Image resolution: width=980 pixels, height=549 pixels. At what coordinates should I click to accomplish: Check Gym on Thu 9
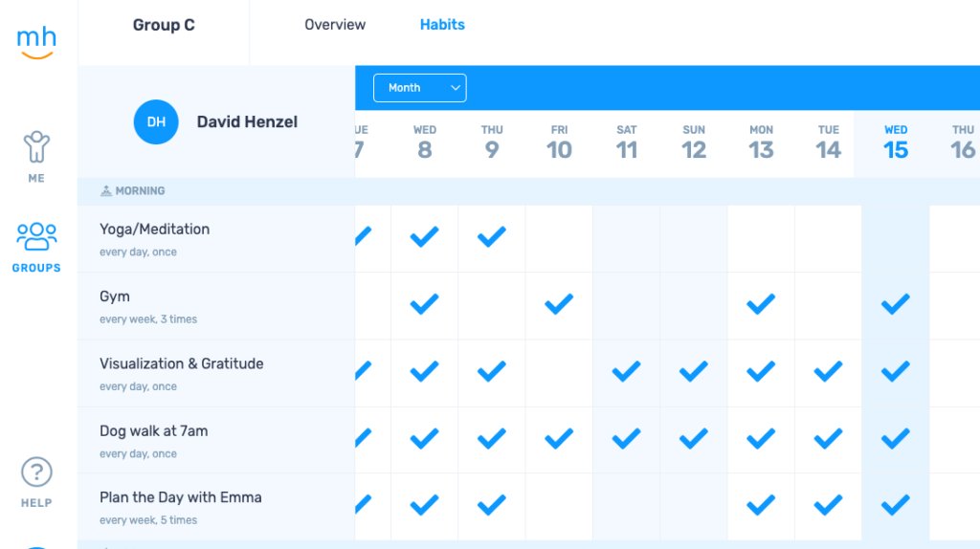click(492, 306)
